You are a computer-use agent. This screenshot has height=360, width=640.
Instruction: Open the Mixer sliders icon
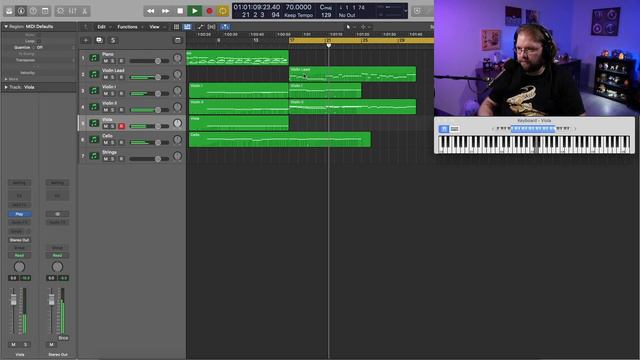73,11
